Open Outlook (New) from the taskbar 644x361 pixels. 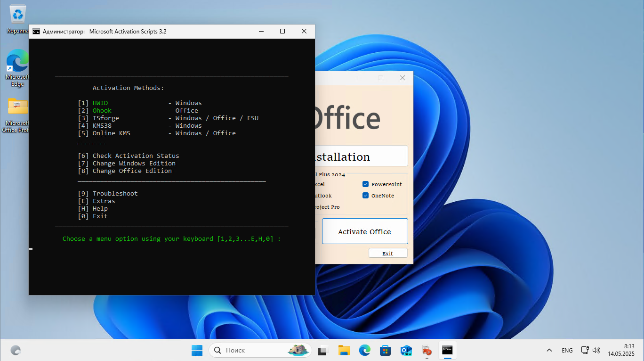(406, 350)
